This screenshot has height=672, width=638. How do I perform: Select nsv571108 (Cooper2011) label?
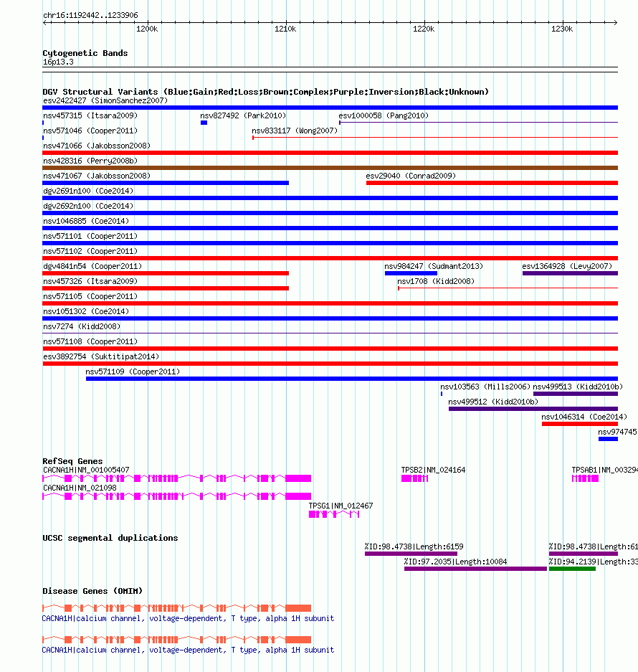[90, 341]
